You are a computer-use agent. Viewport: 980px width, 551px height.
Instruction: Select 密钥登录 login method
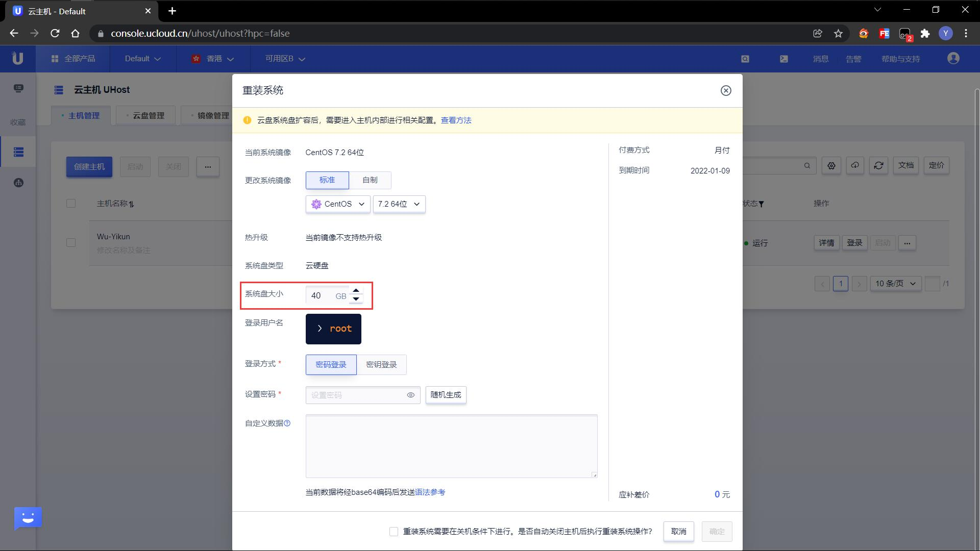381,365
